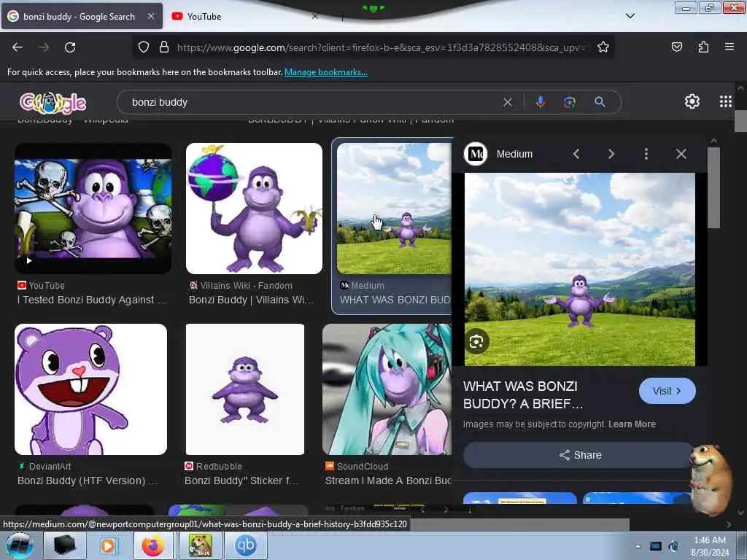This screenshot has height=560, width=747.
Task: Click the Medium logo in the preview header
Action: point(476,154)
